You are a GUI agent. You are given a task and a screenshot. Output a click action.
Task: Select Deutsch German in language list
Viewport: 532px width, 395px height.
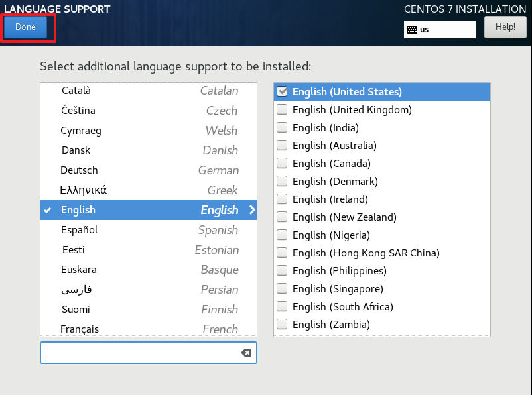[x=149, y=170]
